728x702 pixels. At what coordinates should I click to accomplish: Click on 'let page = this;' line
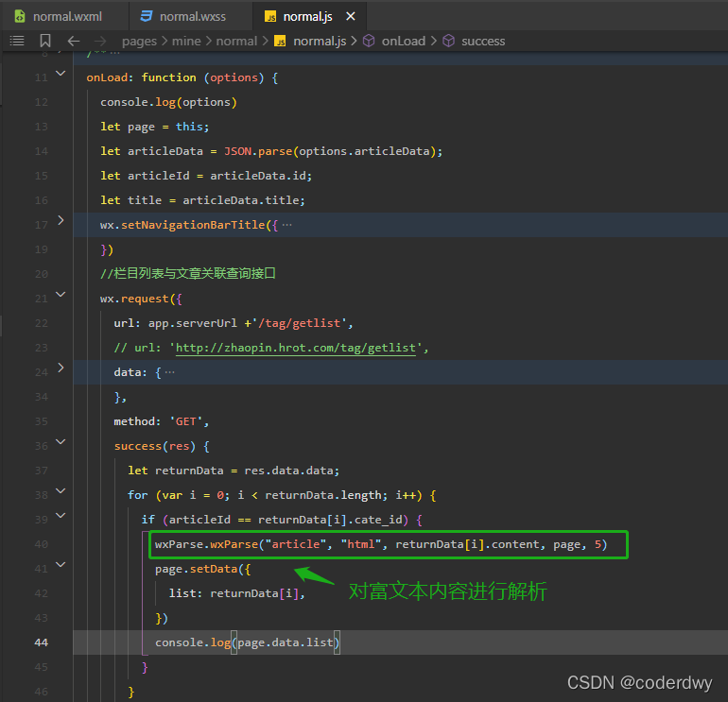[x=155, y=127]
